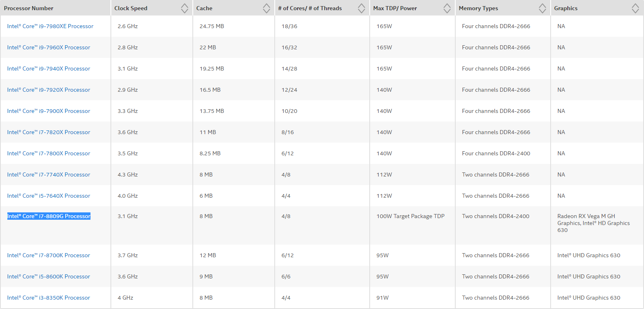644x309 pixels.
Task: Select the 22 MB cache cell
Action: point(234,47)
